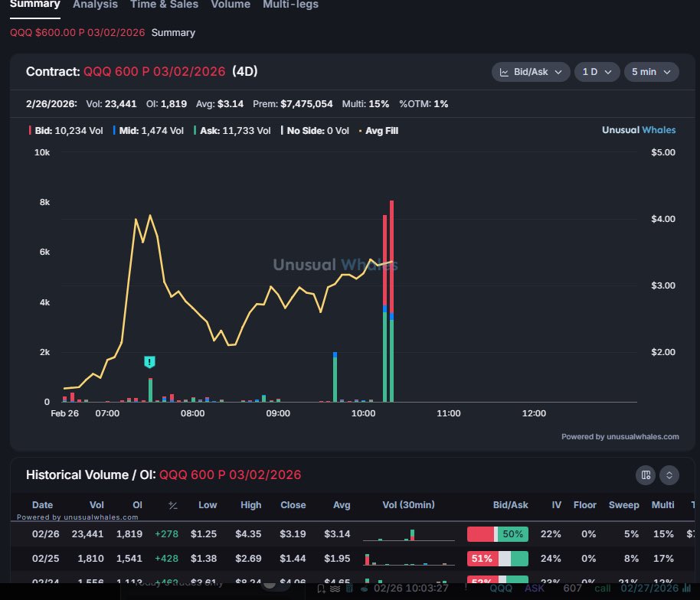
Task: Click the 02/26 row 30min volume sparkline
Action: point(409,534)
